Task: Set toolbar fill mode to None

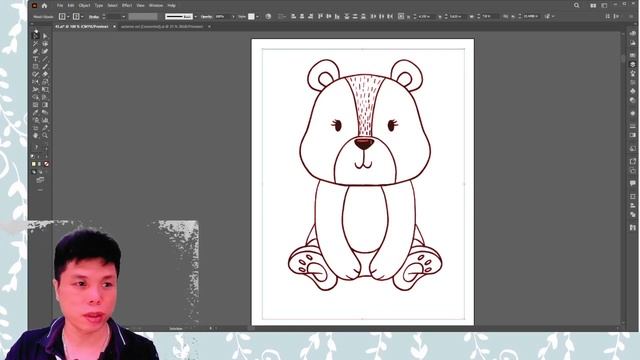Action: (46, 164)
